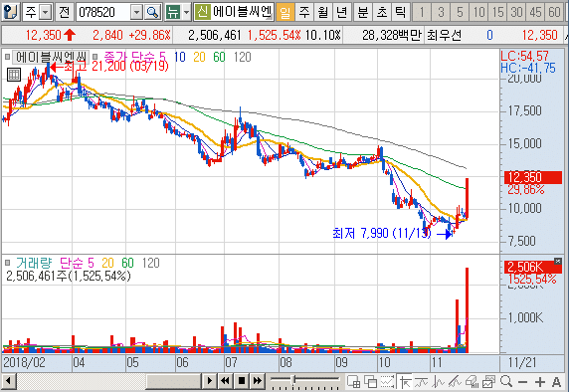Click the 최저 7,990 (11/13) annotation

tap(382, 233)
